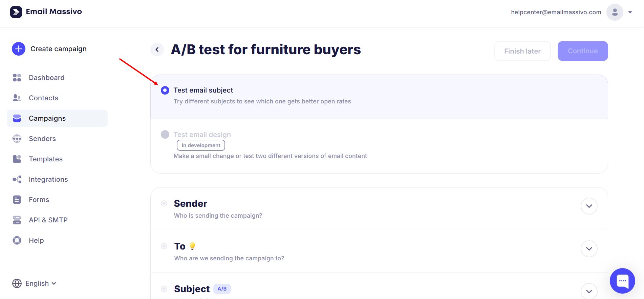Click the back arrow beside campaign title

click(157, 49)
